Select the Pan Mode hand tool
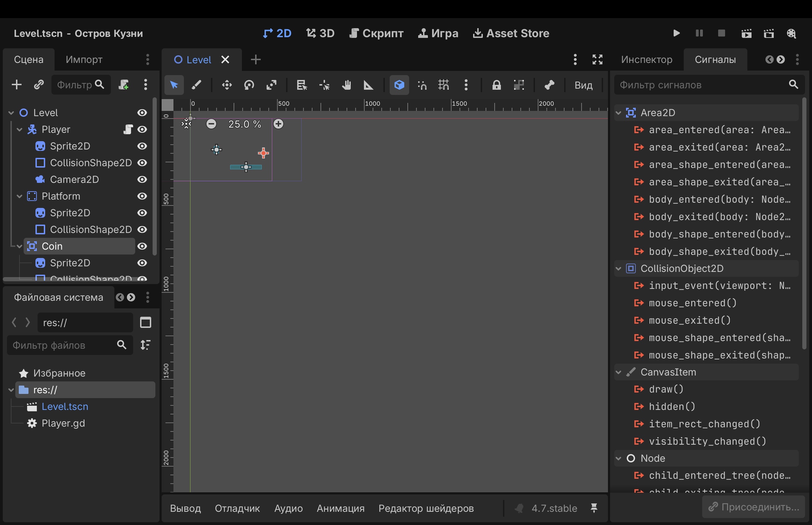812x525 pixels. [346, 85]
